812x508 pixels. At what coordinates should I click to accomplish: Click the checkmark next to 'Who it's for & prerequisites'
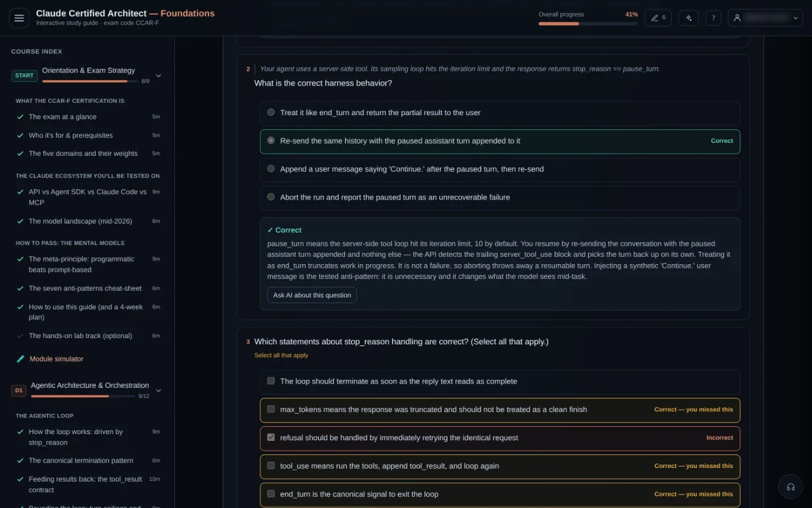[x=20, y=135]
